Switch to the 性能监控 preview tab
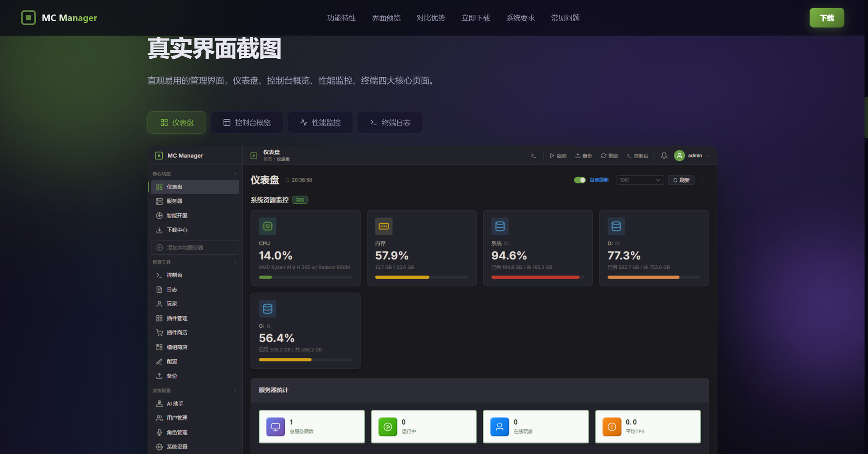 pyautogui.click(x=320, y=122)
